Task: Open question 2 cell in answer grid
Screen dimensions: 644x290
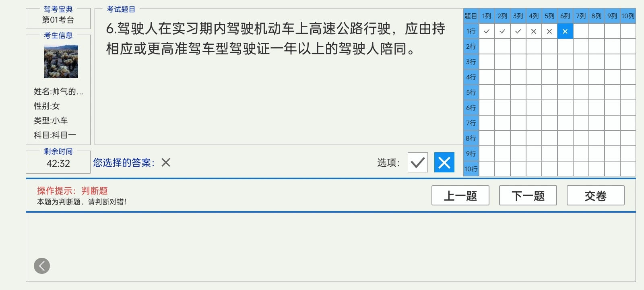Action: 502,31
